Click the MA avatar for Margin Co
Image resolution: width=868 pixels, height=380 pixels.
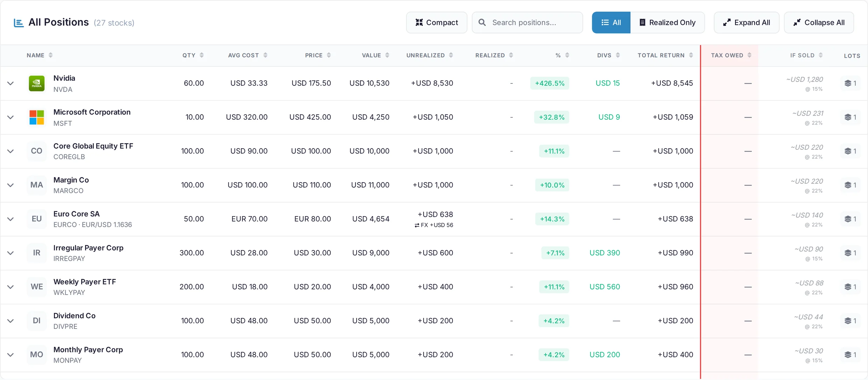coord(37,185)
